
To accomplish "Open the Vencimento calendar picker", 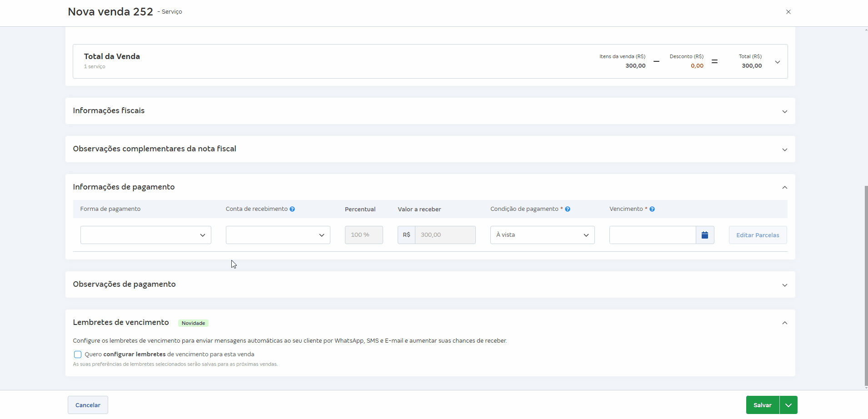I will click(x=705, y=235).
